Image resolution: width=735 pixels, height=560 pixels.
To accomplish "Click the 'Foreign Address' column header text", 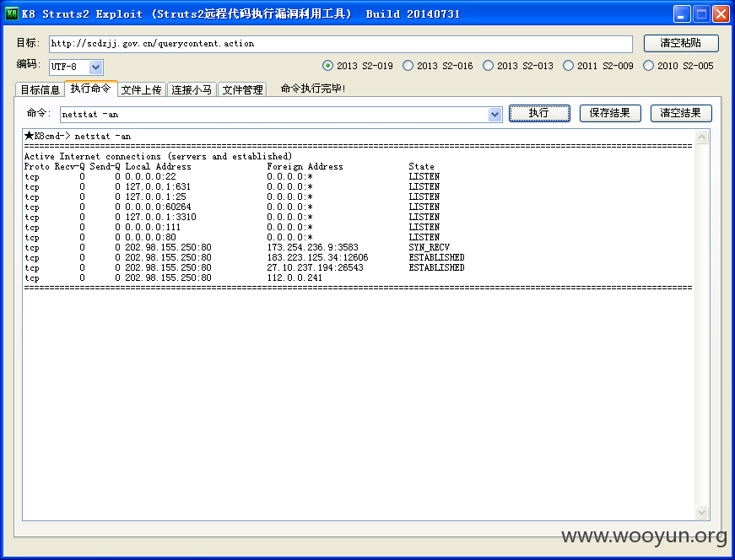I will [x=305, y=166].
